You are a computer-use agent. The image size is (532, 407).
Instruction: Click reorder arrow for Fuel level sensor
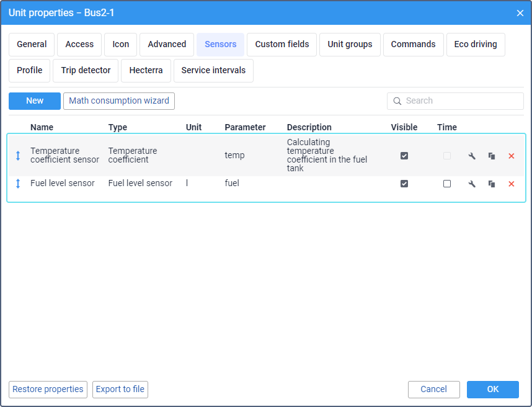18,184
